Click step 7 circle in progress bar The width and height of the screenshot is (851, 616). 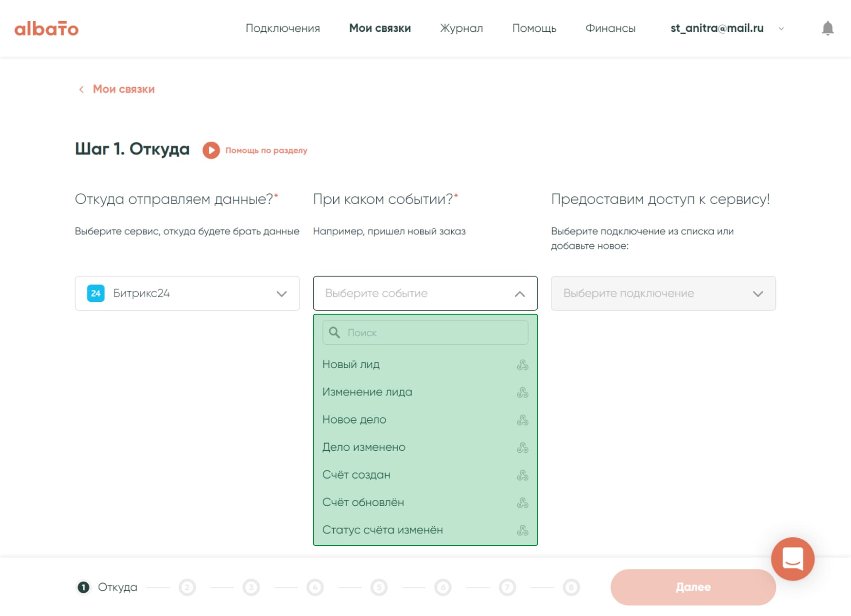tap(507, 587)
